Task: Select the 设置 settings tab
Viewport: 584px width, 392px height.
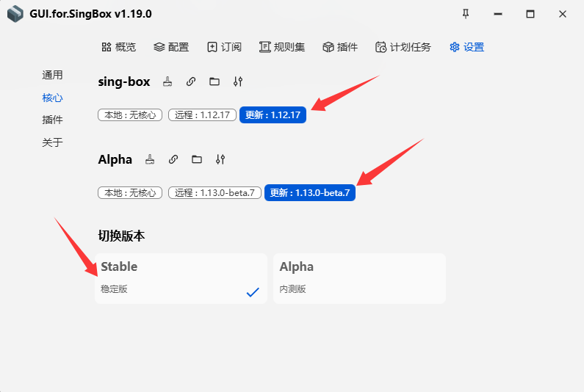Action: [x=467, y=47]
